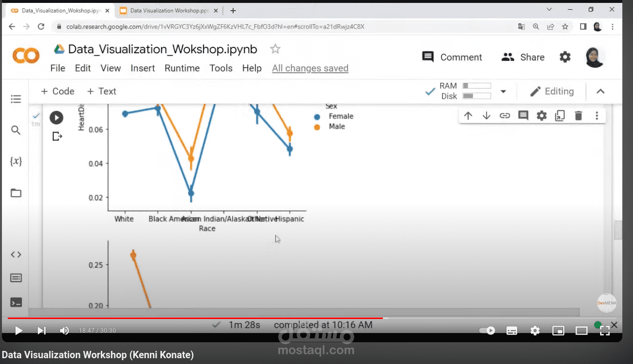Reload the browser page
This screenshot has width=633, height=364.
coord(41,27)
